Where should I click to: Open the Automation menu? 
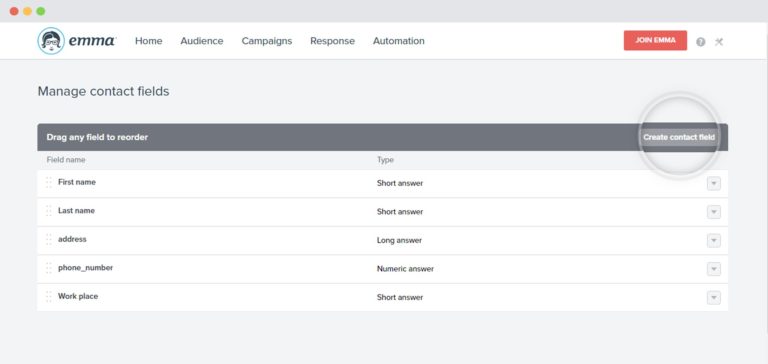pyautogui.click(x=399, y=41)
